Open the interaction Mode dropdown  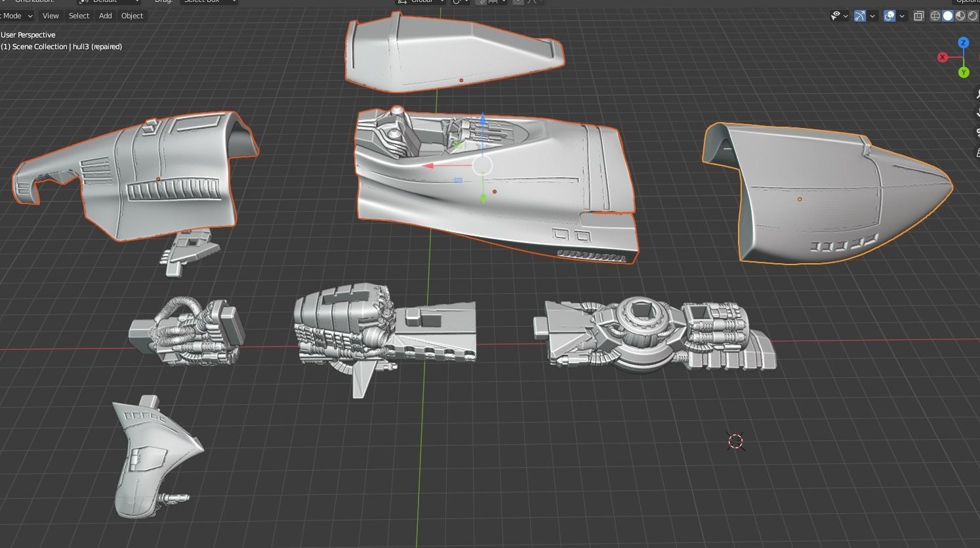click(16, 16)
